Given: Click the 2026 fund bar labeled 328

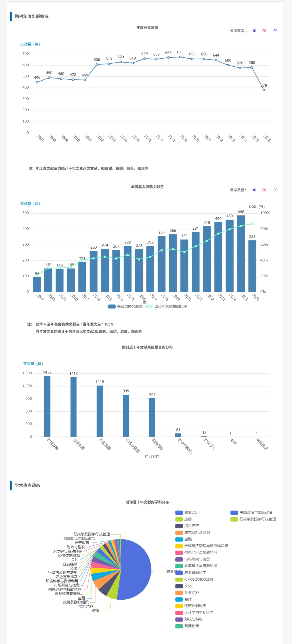Looking at the screenshot, I should pos(252,266).
